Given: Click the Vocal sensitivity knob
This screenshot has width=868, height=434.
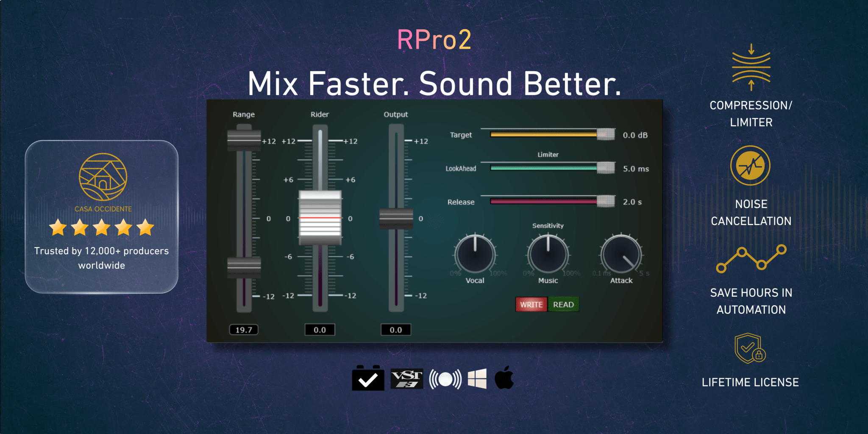Looking at the screenshot, I should coord(475,254).
